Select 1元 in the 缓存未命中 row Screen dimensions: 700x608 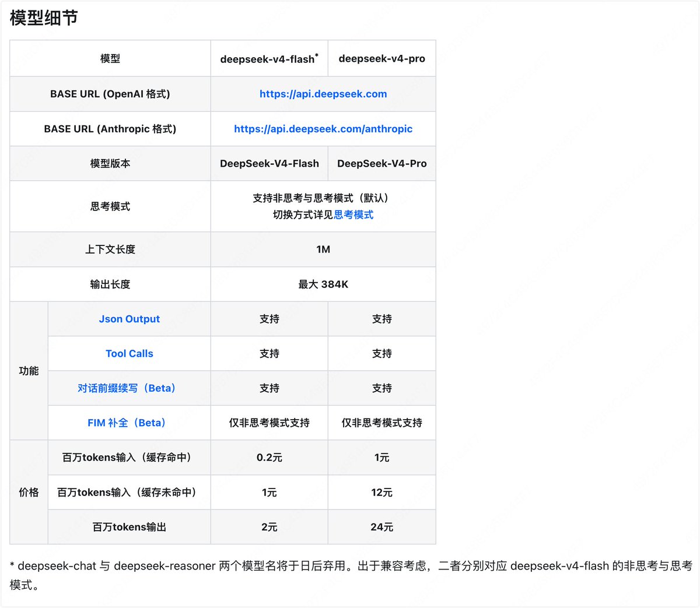pos(269,492)
